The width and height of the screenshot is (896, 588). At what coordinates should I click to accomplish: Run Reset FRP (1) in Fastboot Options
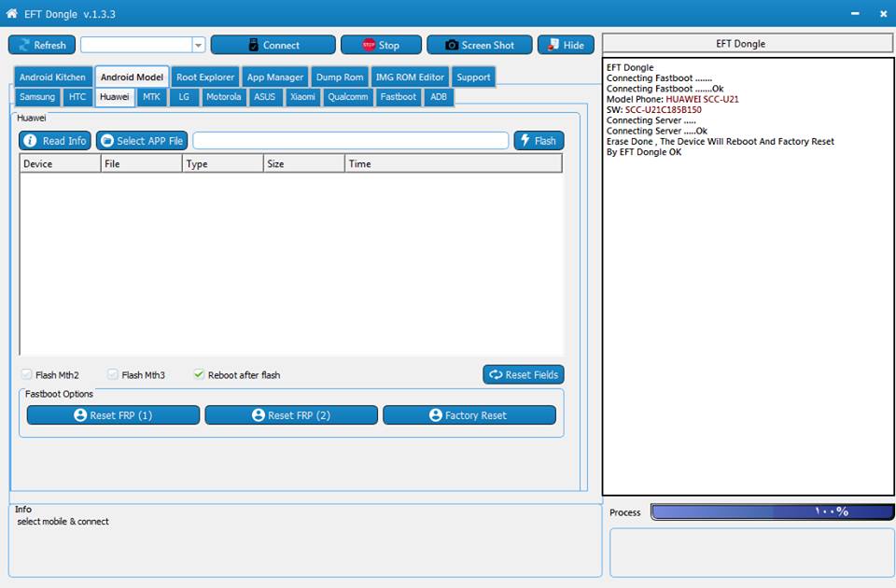(x=113, y=415)
